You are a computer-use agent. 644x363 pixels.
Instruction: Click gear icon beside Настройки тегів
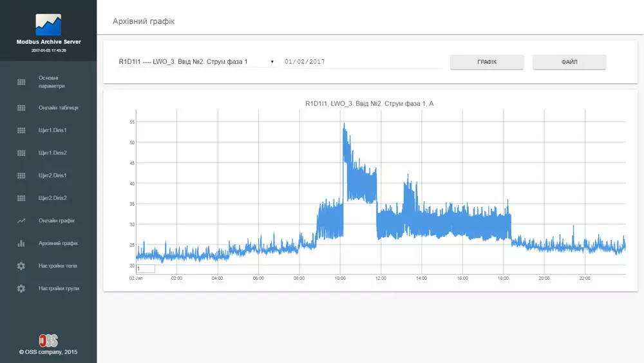[21, 266]
